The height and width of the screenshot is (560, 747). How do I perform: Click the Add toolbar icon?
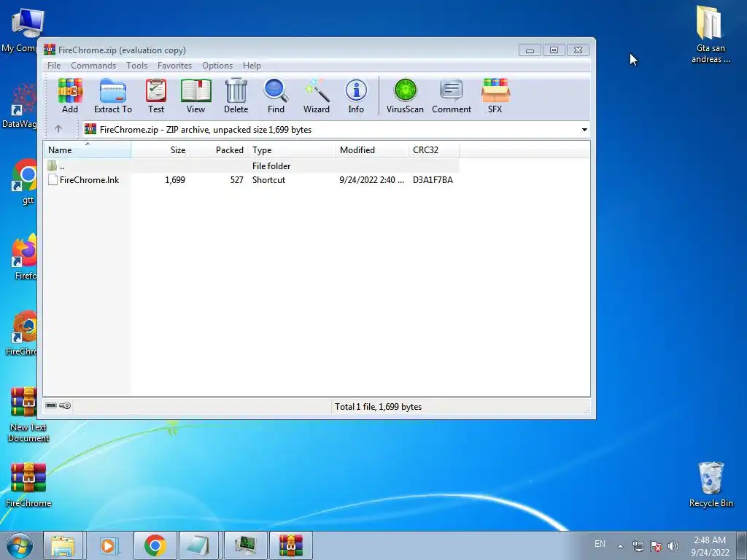pyautogui.click(x=70, y=96)
